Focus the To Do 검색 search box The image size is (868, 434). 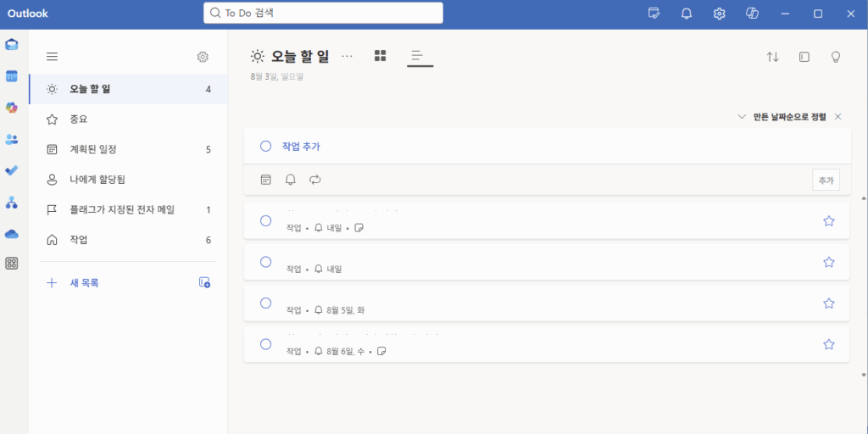(x=323, y=14)
